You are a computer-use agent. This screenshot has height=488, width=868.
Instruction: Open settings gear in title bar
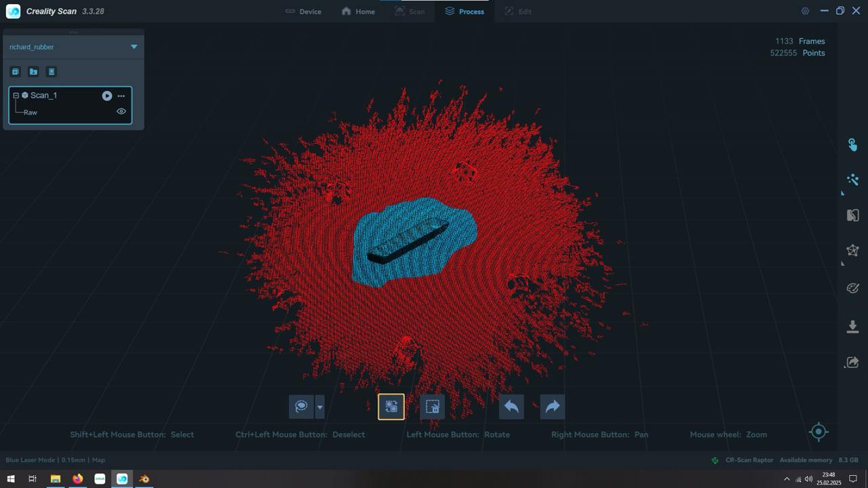[x=805, y=12]
